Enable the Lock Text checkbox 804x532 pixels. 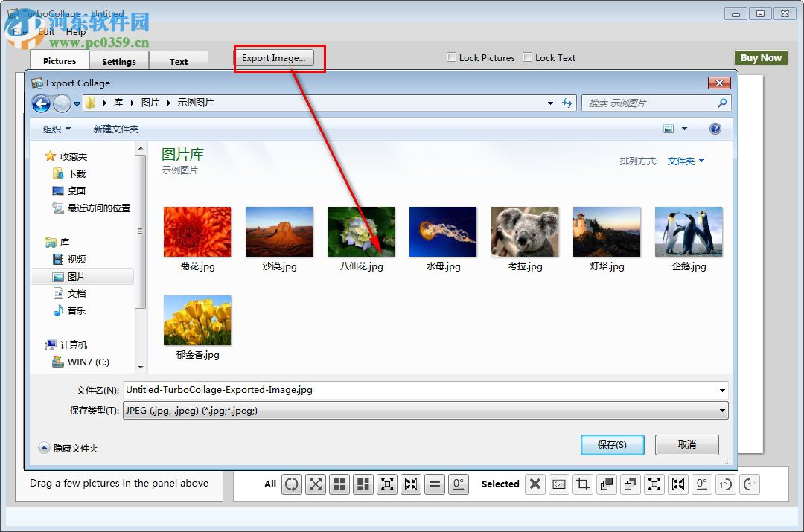(x=527, y=57)
